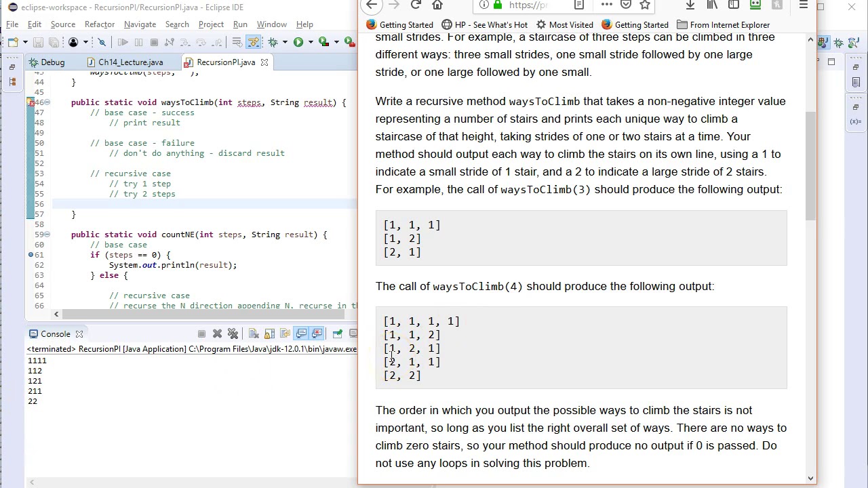868x488 pixels.
Task: Open browser Downloads icon
Action: coord(690,5)
